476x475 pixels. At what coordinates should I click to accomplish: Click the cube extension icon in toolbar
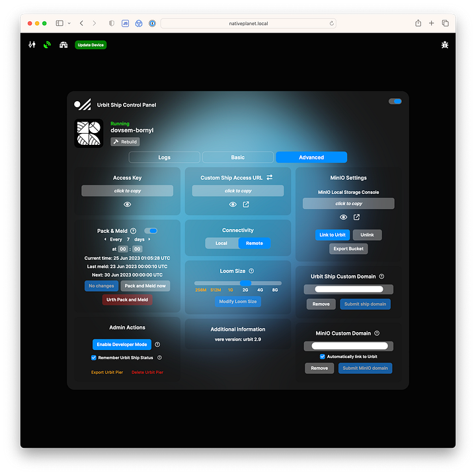coord(139,23)
